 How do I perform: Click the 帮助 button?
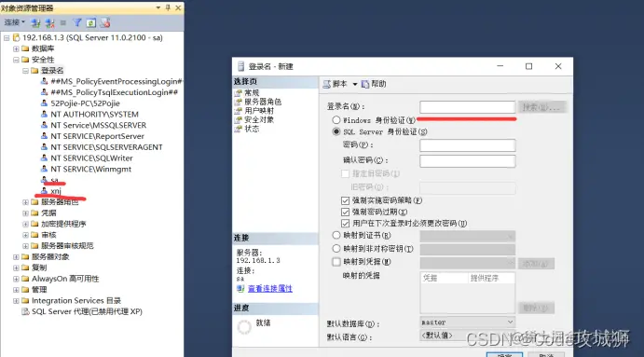click(374, 84)
